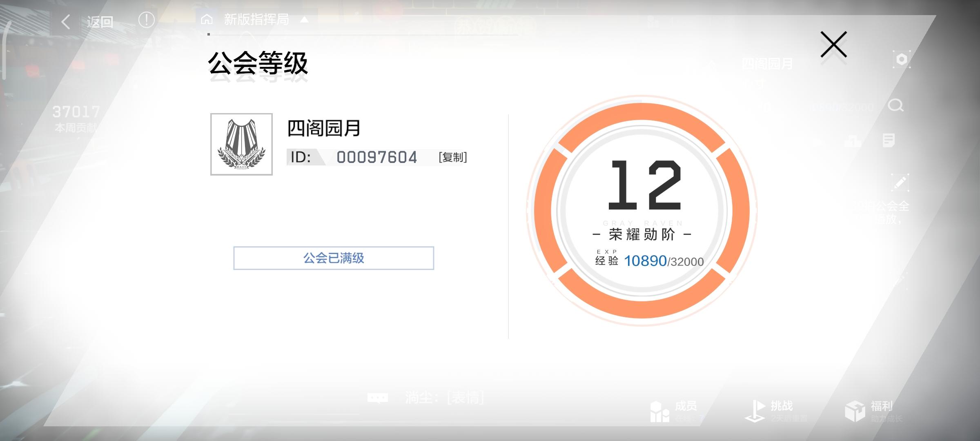Click the experience value 10890/32000
This screenshot has height=441, width=980.
664,261
